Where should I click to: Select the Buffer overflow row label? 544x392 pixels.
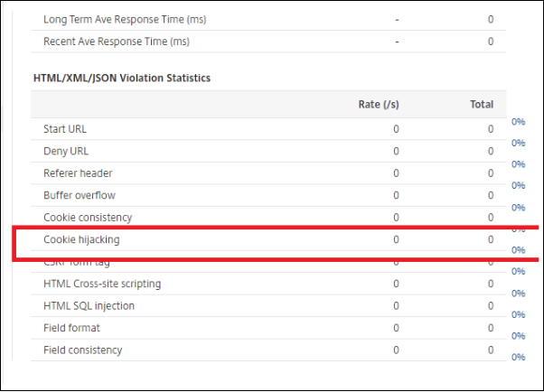coord(80,195)
